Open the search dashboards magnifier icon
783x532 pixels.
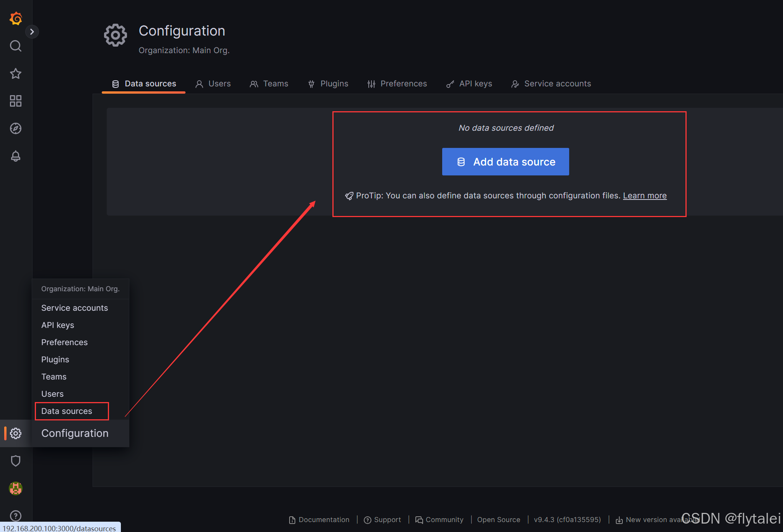point(16,46)
